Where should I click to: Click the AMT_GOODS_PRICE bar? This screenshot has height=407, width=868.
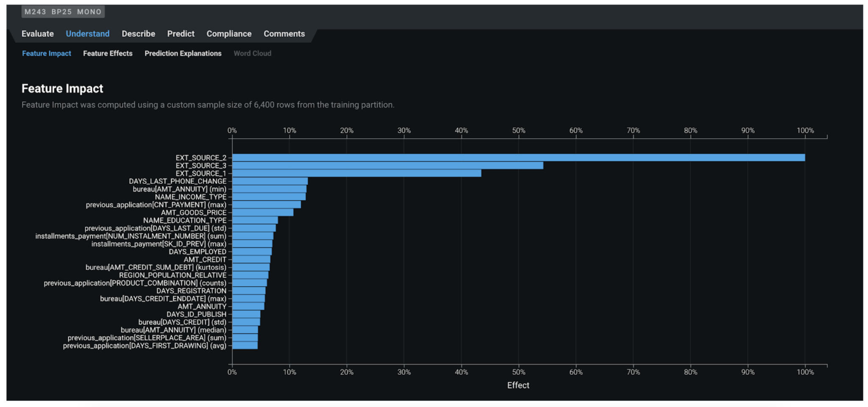[263, 213]
